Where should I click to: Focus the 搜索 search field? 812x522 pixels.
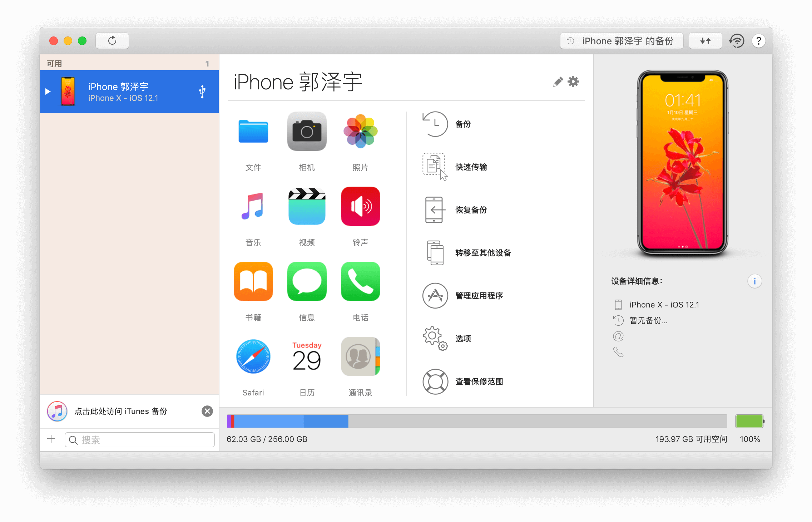(x=140, y=440)
